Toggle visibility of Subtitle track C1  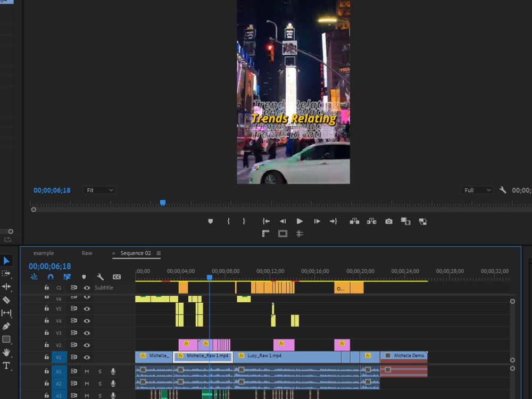point(87,288)
